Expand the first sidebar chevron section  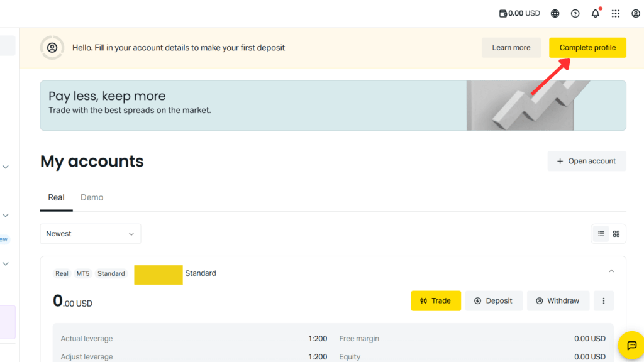pos(6,167)
